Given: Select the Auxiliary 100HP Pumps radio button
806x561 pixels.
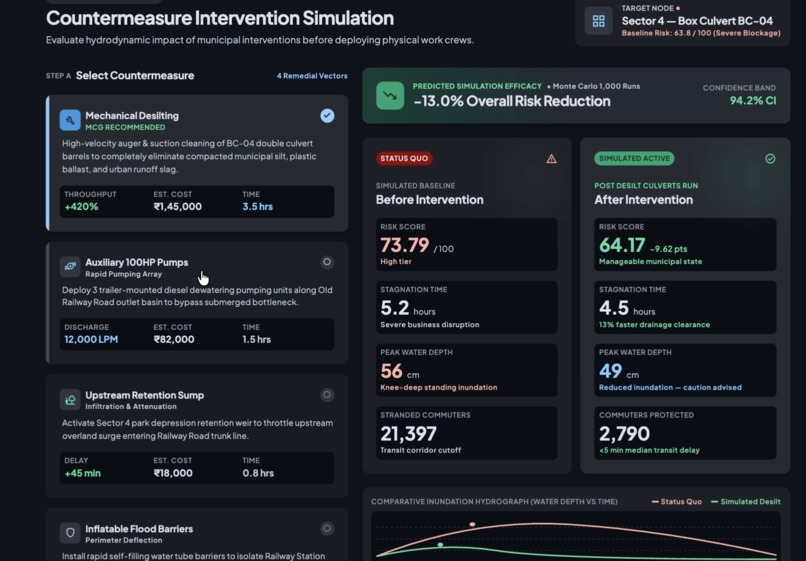Looking at the screenshot, I should (x=327, y=262).
